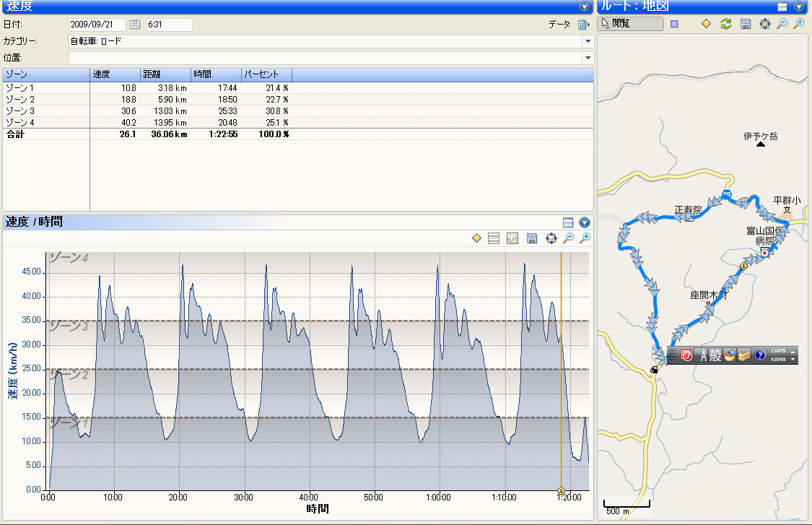Sort by the パーセント column header

coord(266,74)
